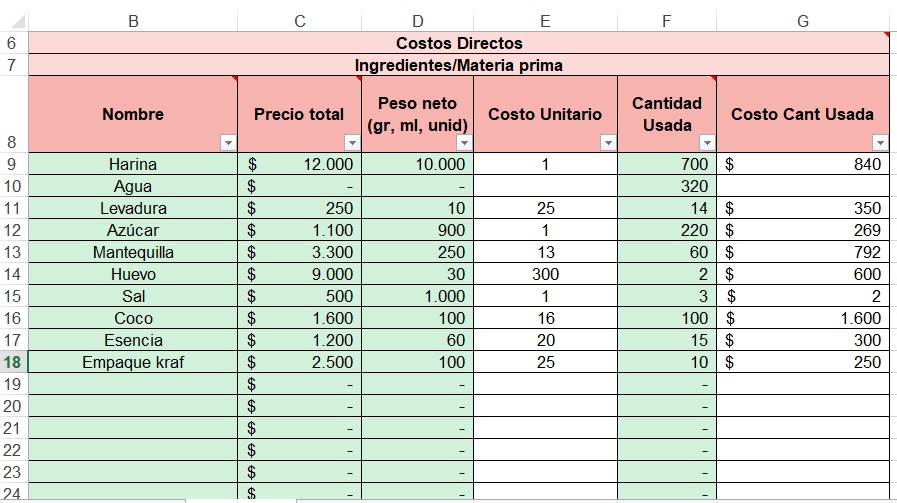Select the Mantequilla cell
The height and width of the screenshot is (503, 897).
coord(133,252)
